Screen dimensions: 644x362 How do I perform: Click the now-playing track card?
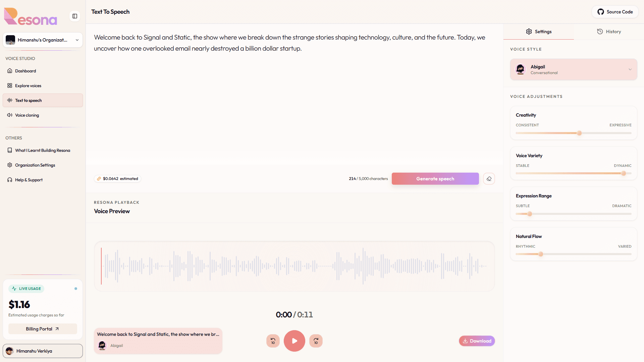tap(158, 341)
